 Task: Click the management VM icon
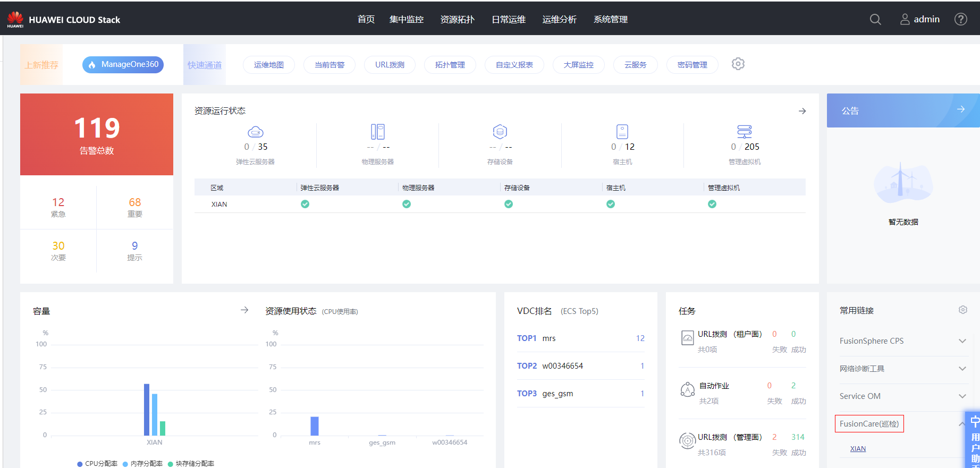pyautogui.click(x=745, y=132)
